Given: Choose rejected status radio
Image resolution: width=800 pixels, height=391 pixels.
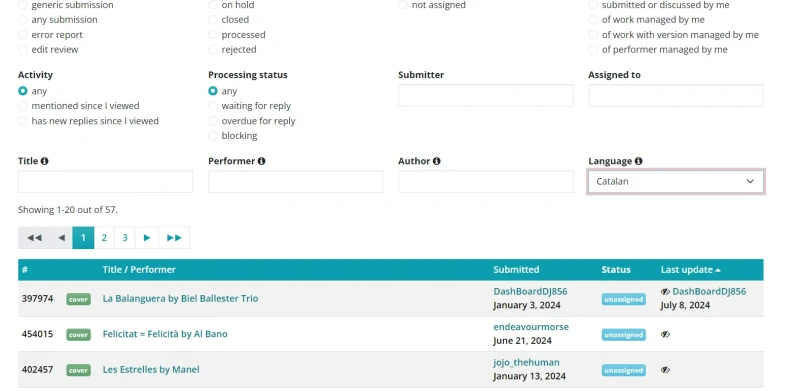Looking at the screenshot, I should (213, 50).
